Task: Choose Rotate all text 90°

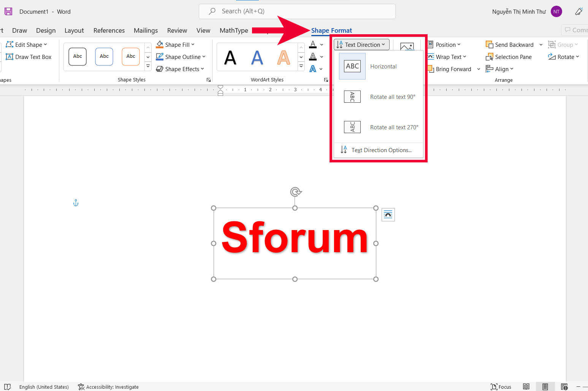Action: [x=378, y=97]
